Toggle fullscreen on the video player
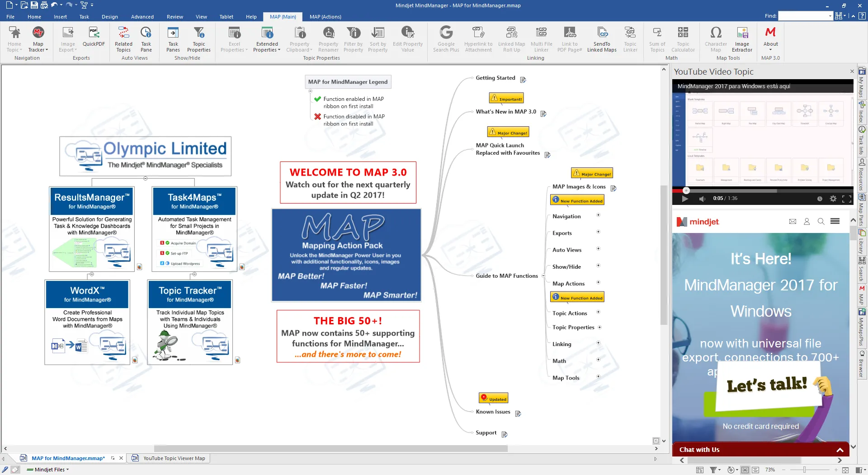Viewport: 868px width, 475px height. 846,199
